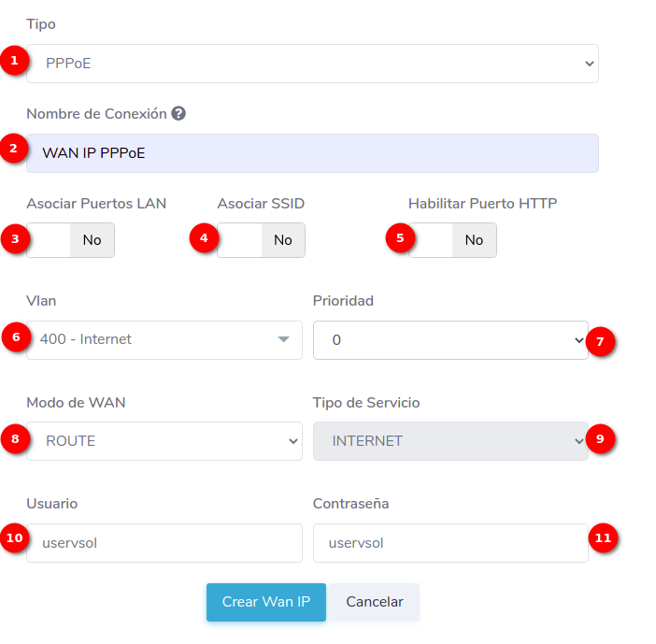Click into the Contraseña input field
Viewport: 656px width, 644px height.
(x=450, y=543)
